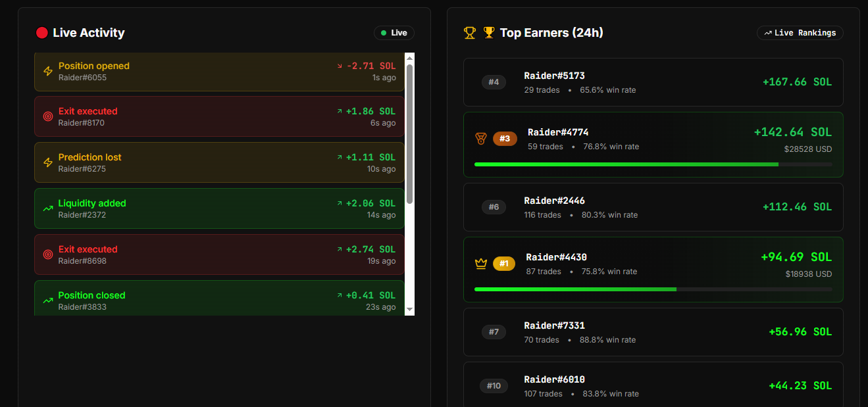Image resolution: width=868 pixels, height=407 pixels.
Task: Toggle the Live indicator in the activity panel
Action: (394, 32)
